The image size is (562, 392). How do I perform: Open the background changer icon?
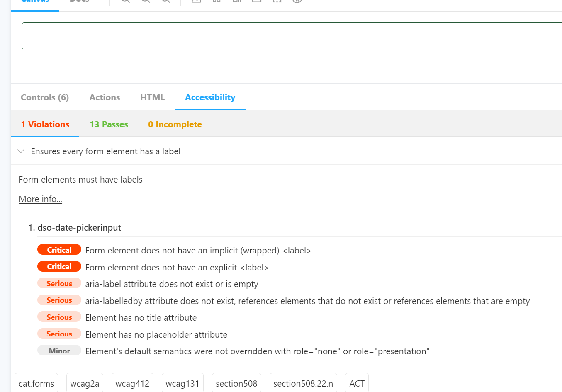[x=196, y=2]
